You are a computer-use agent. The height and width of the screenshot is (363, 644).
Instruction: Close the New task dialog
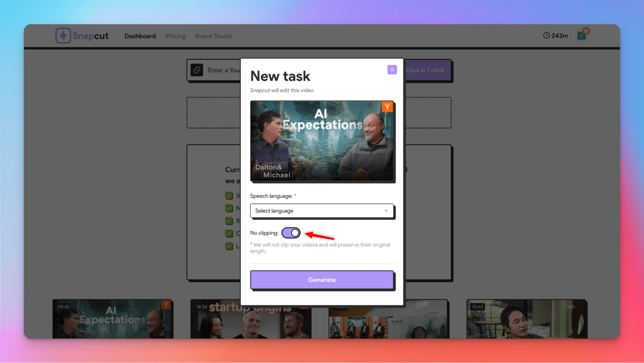[x=392, y=70]
